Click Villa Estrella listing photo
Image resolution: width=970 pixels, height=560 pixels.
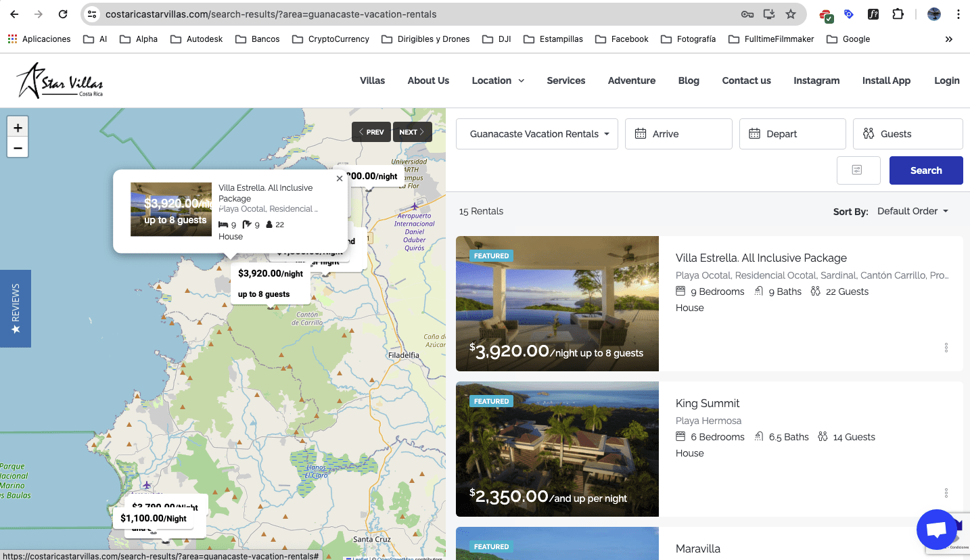(x=557, y=304)
